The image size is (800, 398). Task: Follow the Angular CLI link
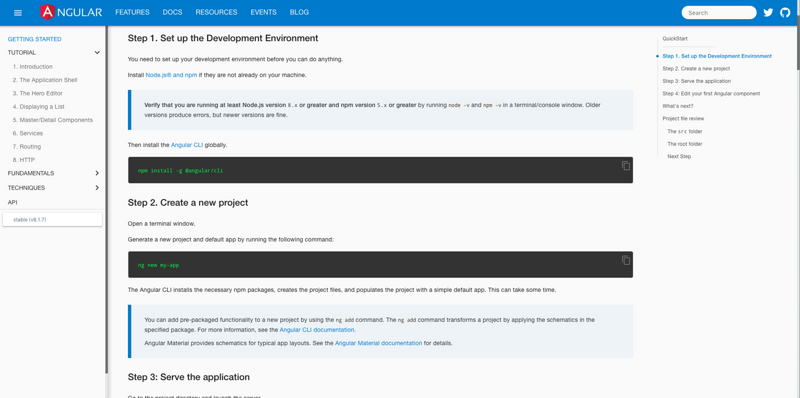pyautogui.click(x=187, y=145)
